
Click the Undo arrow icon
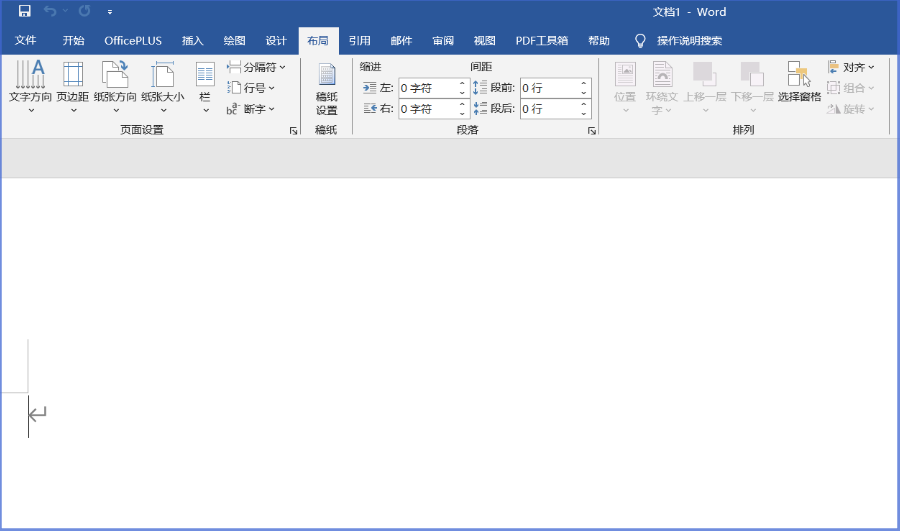[x=50, y=11]
